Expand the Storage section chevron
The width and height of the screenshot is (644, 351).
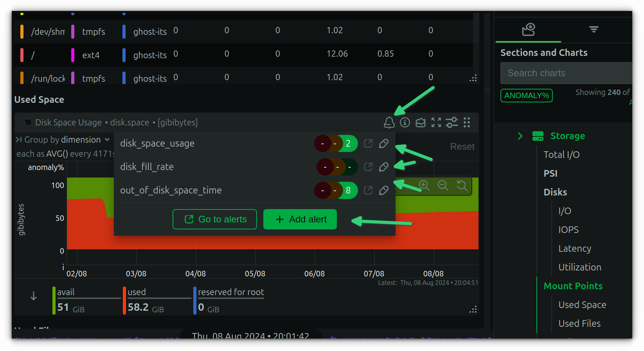(520, 136)
